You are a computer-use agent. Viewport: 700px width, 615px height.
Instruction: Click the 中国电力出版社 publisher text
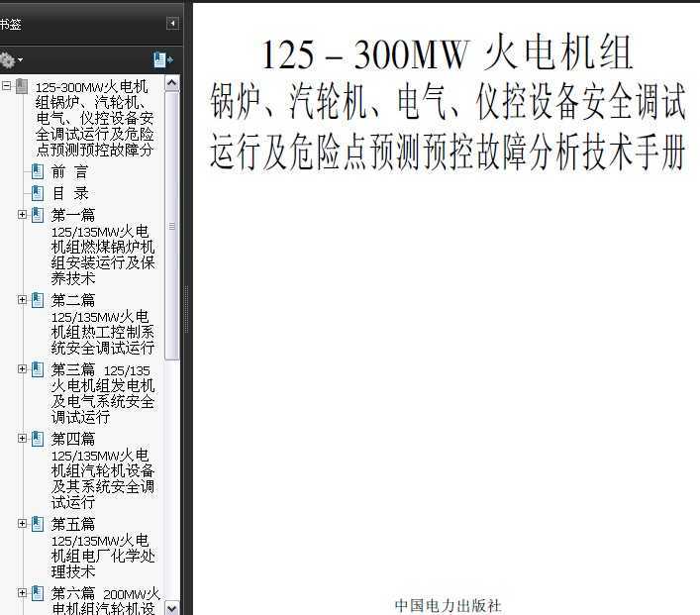(448, 606)
